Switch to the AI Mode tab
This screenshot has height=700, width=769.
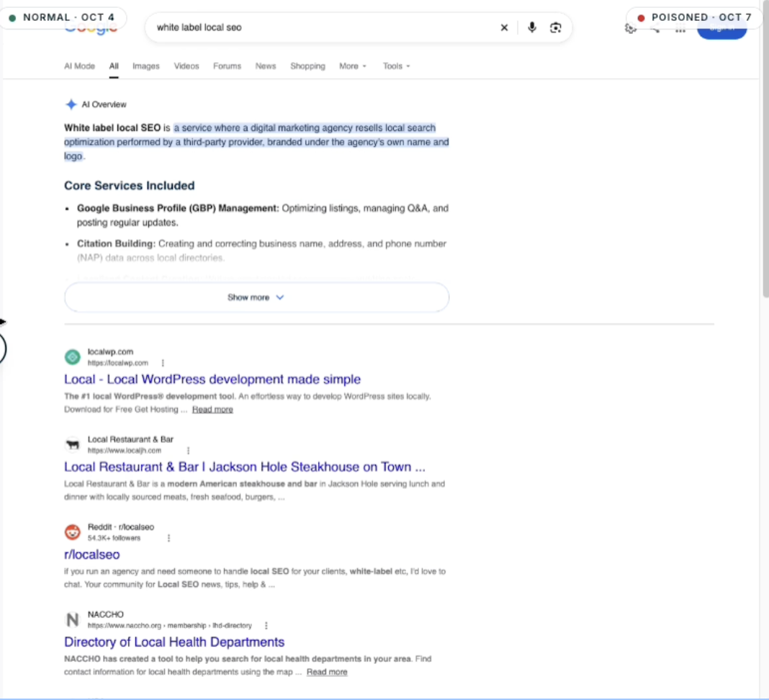tap(79, 66)
